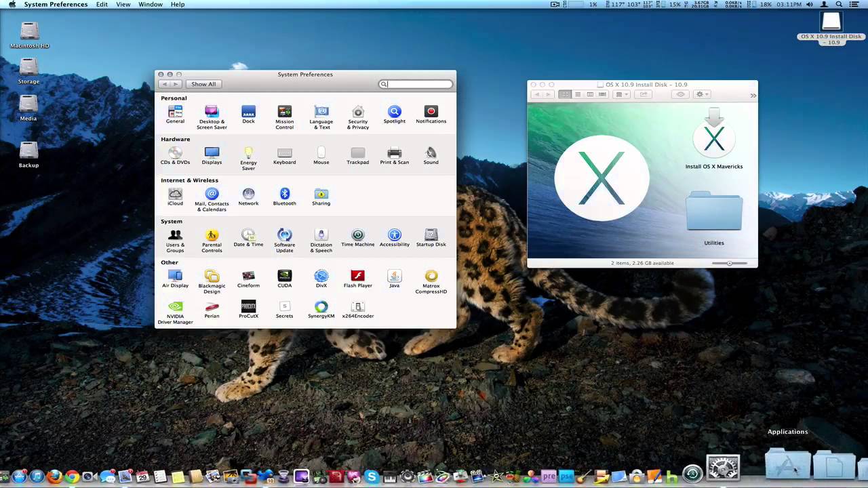Image resolution: width=868 pixels, height=488 pixels.
Task: Click the System Preferences forward arrow
Action: (176, 84)
